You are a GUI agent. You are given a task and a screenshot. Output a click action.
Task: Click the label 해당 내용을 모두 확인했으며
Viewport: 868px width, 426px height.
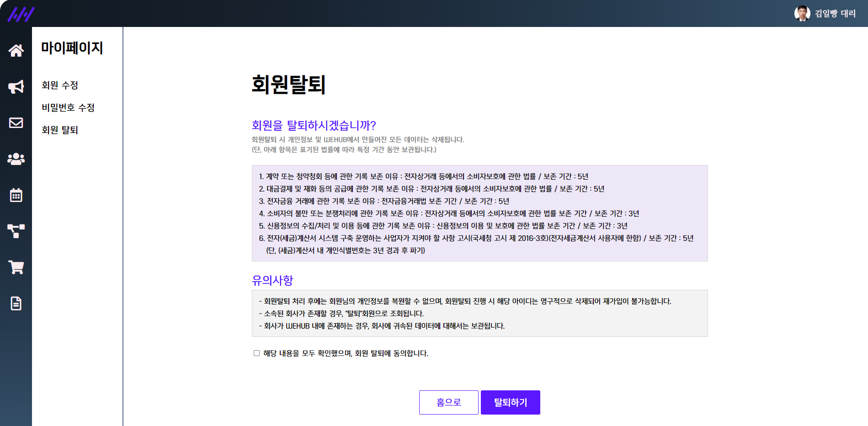tap(346, 353)
